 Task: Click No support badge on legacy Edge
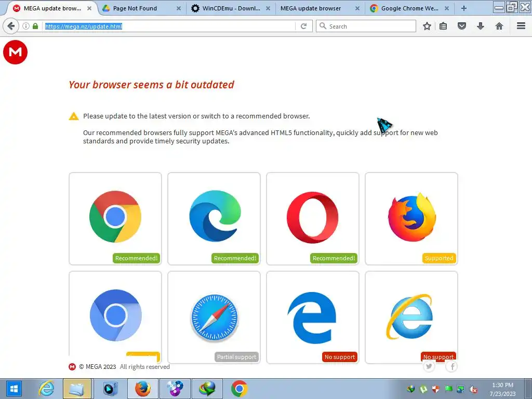(340, 357)
